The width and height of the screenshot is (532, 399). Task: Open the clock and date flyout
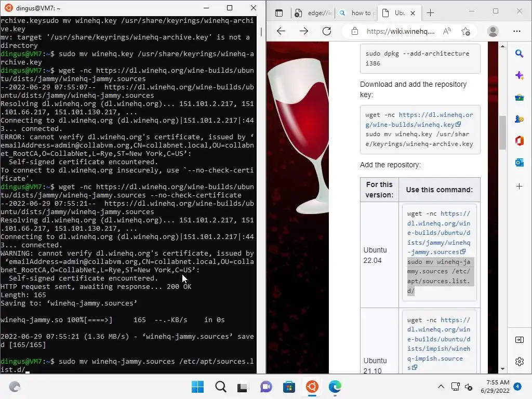point(495,387)
